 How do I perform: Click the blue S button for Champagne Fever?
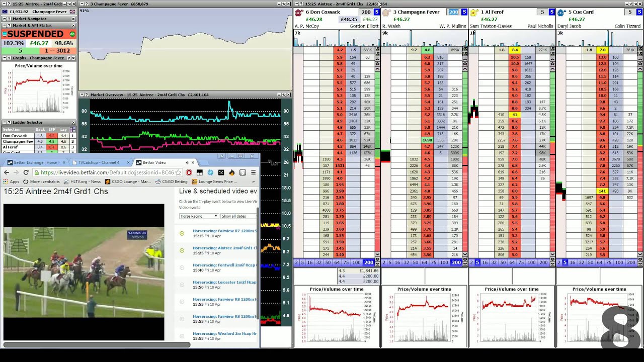pyautogui.click(x=464, y=12)
